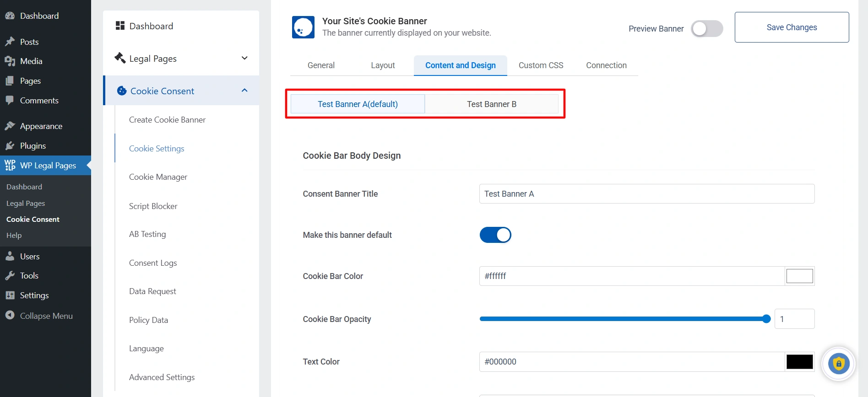Screen dimensions: 868x397
Task: Click the Plugins plug icon
Action: [10, 145]
